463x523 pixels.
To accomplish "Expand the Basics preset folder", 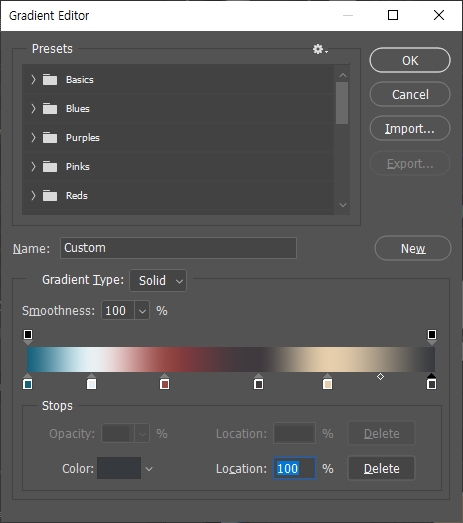I will point(33,79).
